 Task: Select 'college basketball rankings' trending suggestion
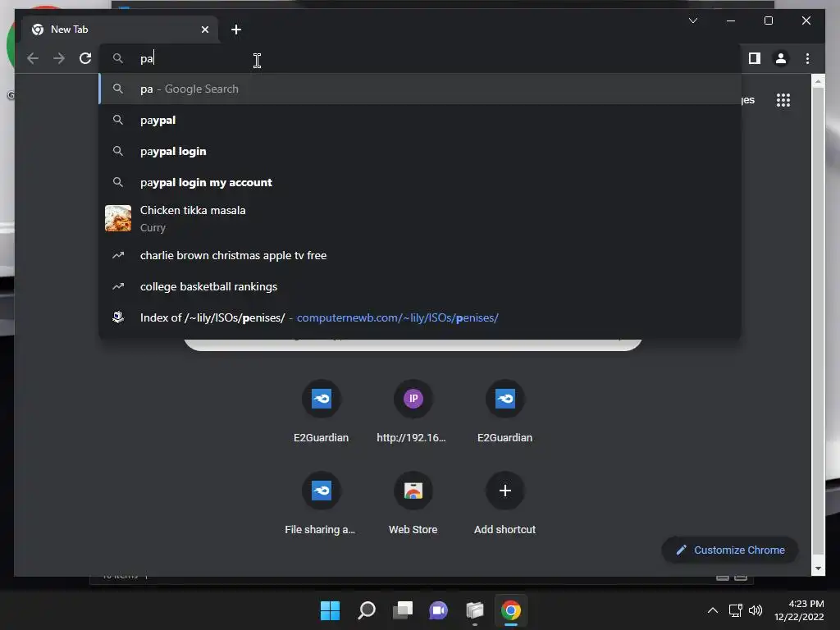click(x=421, y=286)
